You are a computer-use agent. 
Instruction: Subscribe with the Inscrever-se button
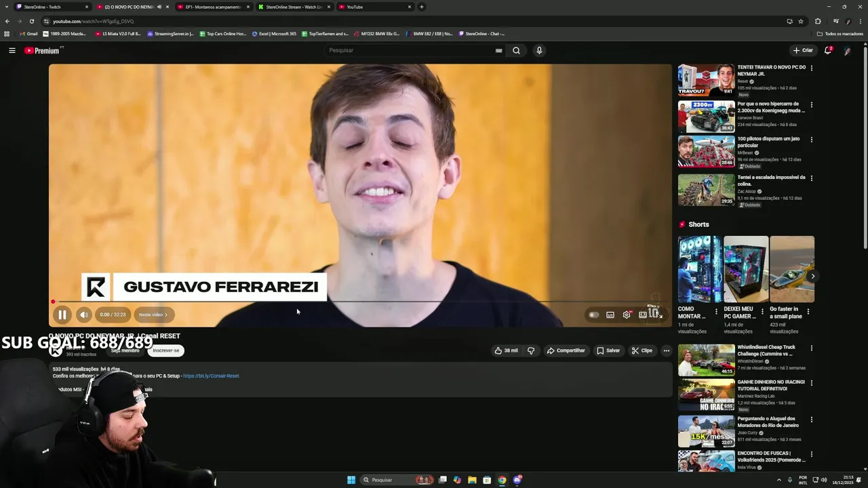tap(166, 350)
